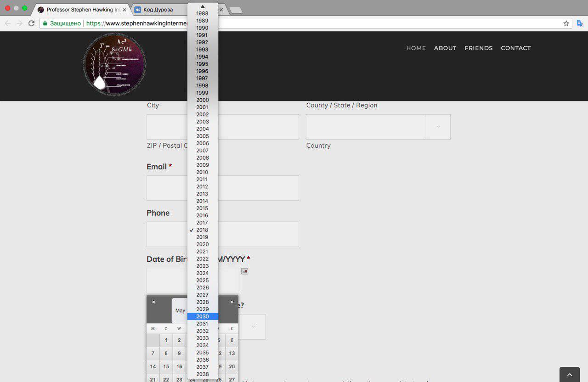The image size is (588, 382).
Task: Select day 15 in the calendar
Action: pyautogui.click(x=166, y=366)
